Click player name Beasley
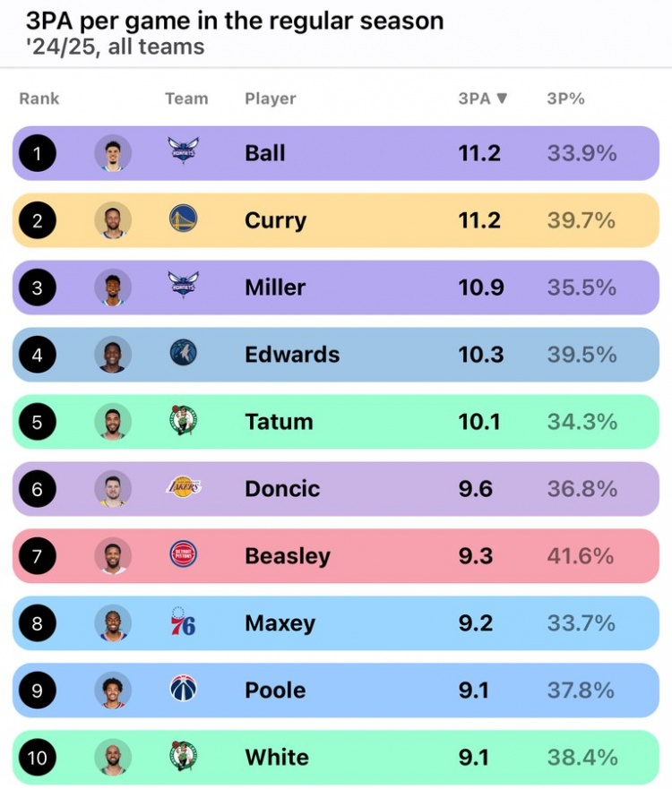The width and height of the screenshot is (672, 789). pyautogui.click(x=288, y=555)
